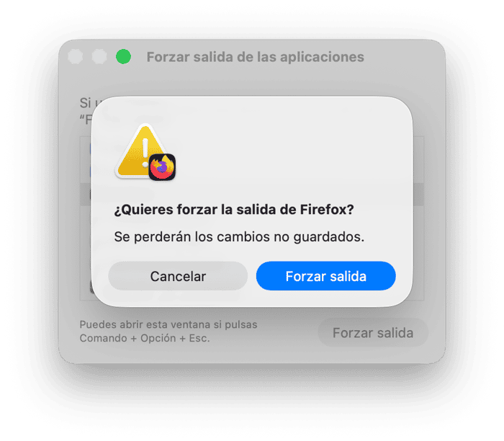504x441 pixels.
Task: Click the partially hidden app icon at list bottom
Action: (x=92, y=287)
